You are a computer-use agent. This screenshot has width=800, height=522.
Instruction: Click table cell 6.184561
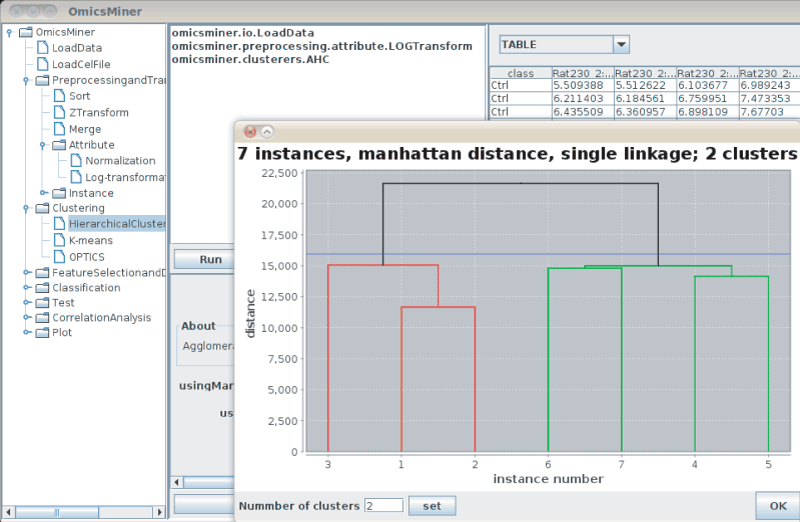pyautogui.click(x=645, y=98)
